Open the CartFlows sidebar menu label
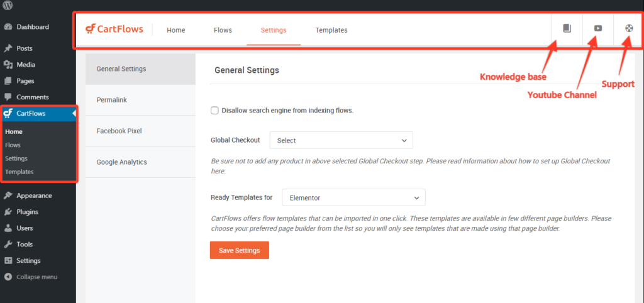The width and height of the screenshot is (644, 303). coord(31,113)
